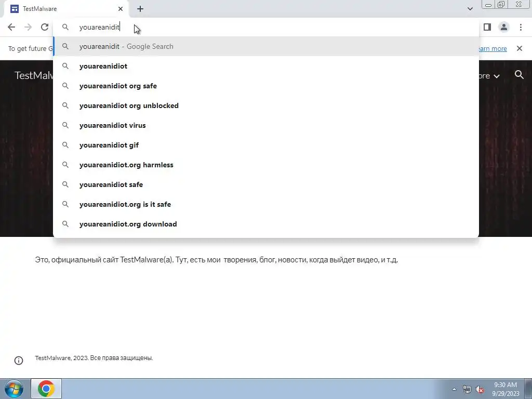Click the footer copyright text
This screenshot has height=399, width=532.
pos(94,358)
